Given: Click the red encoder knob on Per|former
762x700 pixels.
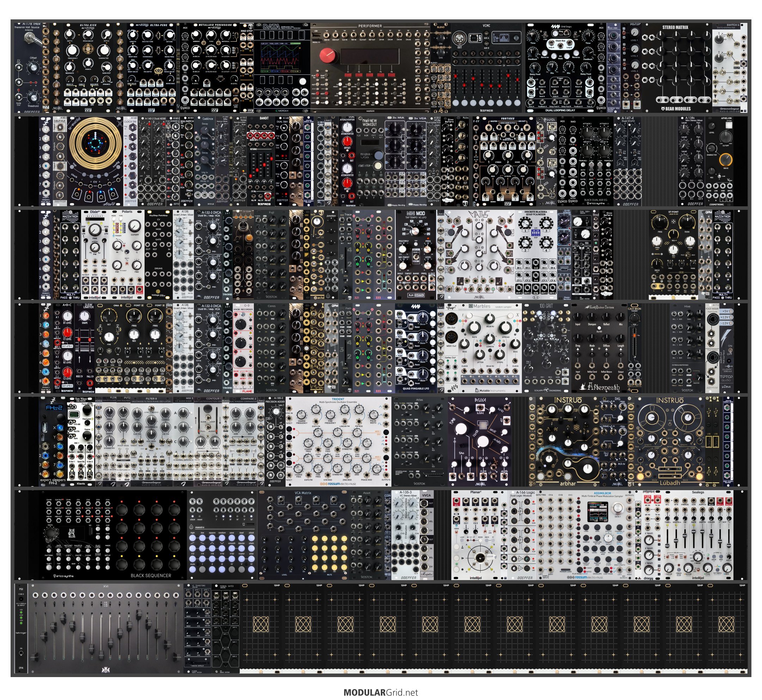Looking at the screenshot, I should (x=328, y=56).
